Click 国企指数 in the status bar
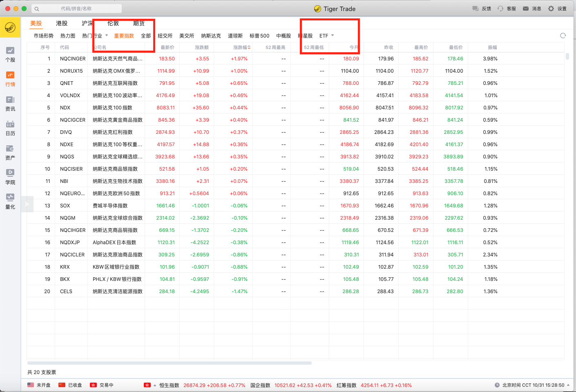The height and width of the screenshot is (392, 576). (x=260, y=385)
